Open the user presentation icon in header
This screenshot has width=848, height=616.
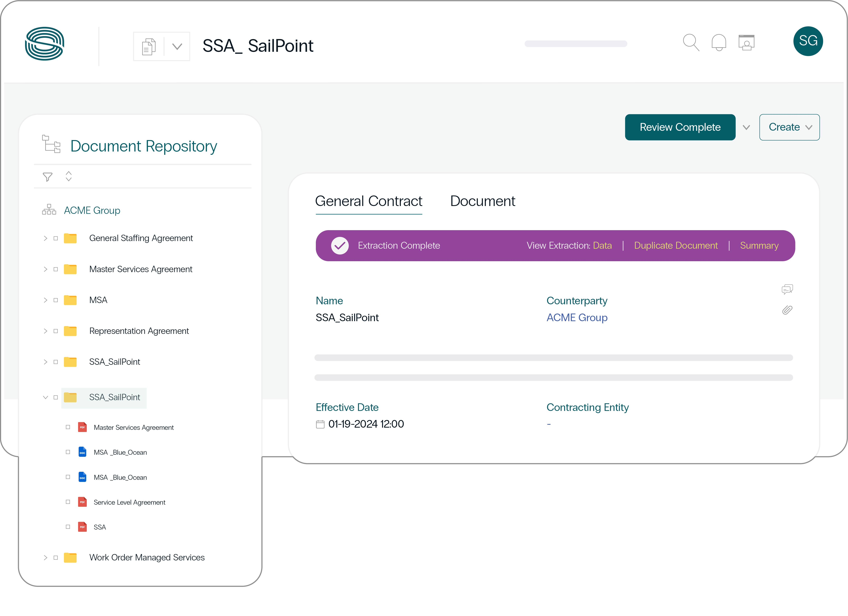(746, 42)
